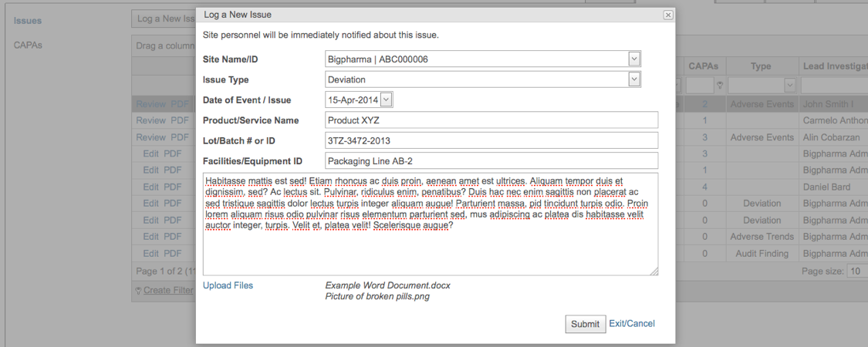Open the Site Name/ID dropdown
868x347 pixels.
tap(633, 59)
